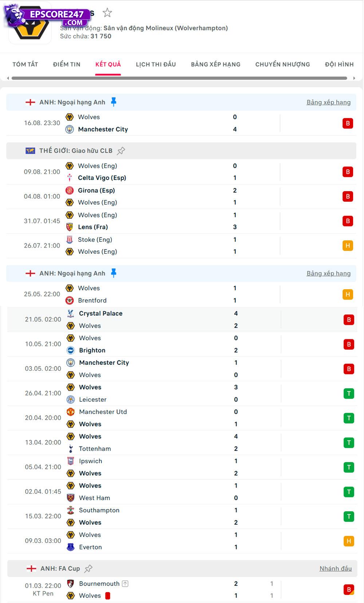Click the Tottenham team crest
364x603 pixels.
(71, 449)
